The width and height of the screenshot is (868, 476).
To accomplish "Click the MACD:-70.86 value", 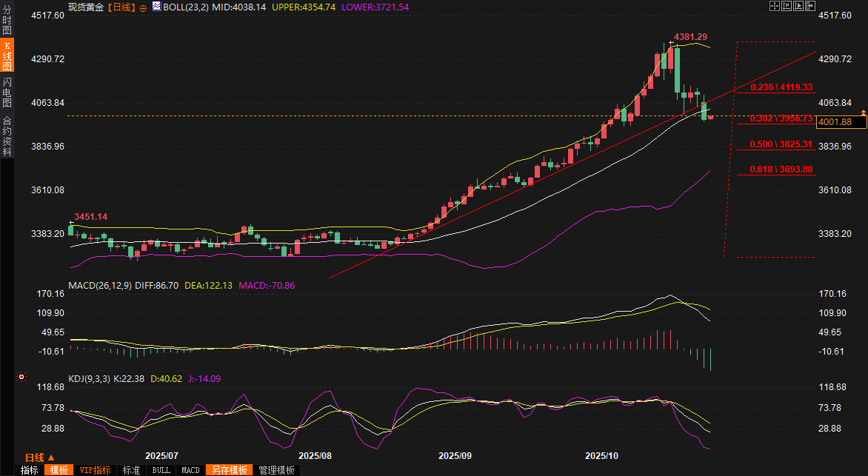I will tap(267, 286).
